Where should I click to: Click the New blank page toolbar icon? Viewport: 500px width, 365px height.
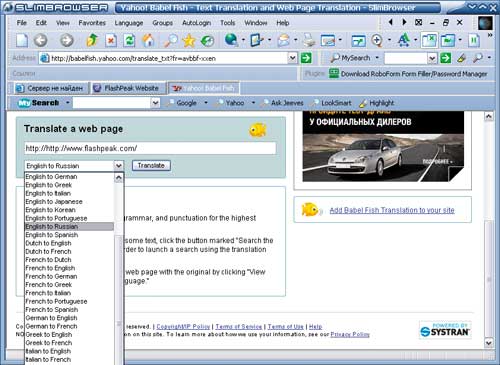coord(22,40)
